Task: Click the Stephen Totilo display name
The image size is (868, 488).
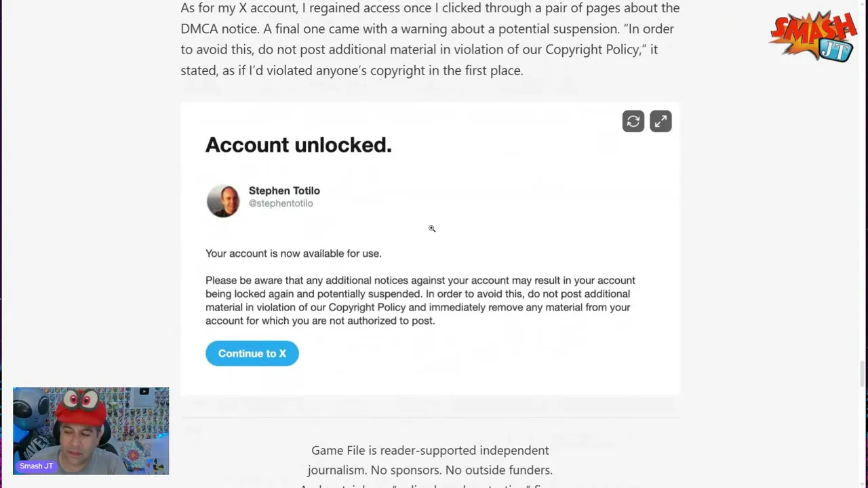Action: click(x=284, y=190)
